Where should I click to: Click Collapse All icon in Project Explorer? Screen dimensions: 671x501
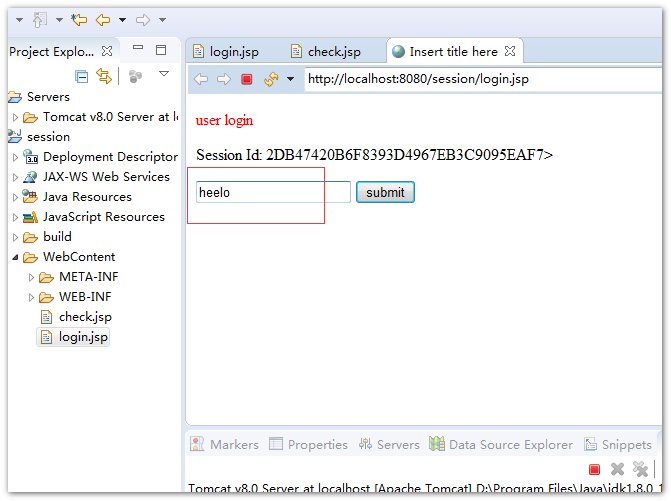[82, 75]
